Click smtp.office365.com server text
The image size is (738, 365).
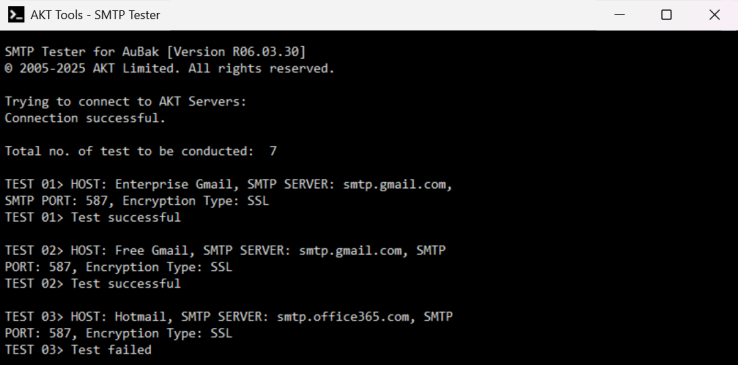(343, 317)
